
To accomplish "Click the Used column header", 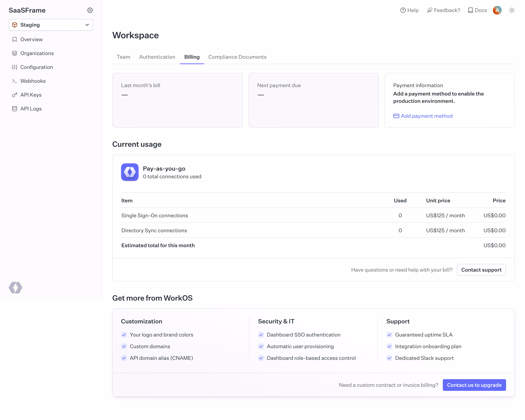I will pyautogui.click(x=400, y=201).
